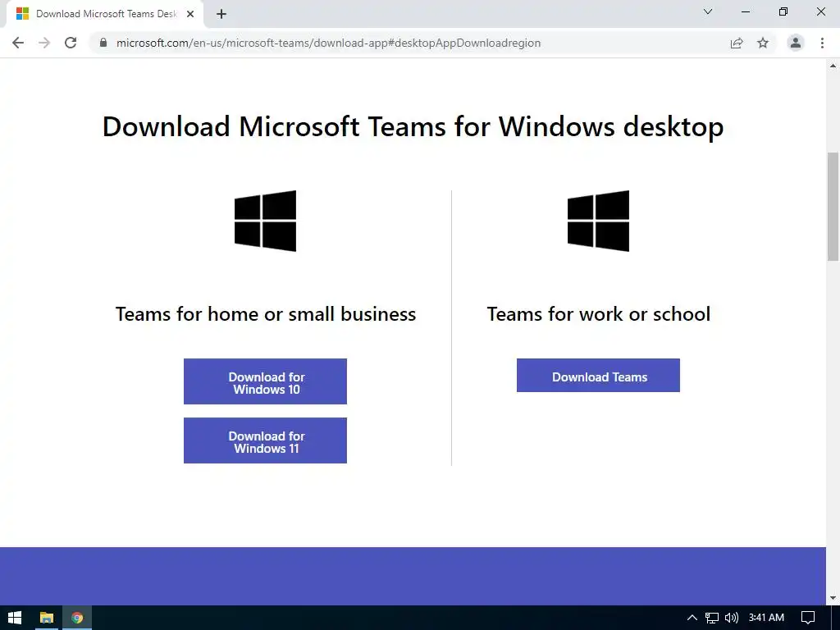This screenshot has width=840, height=630.
Task: Click the Chrome taskbar icon
Action: 77,618
